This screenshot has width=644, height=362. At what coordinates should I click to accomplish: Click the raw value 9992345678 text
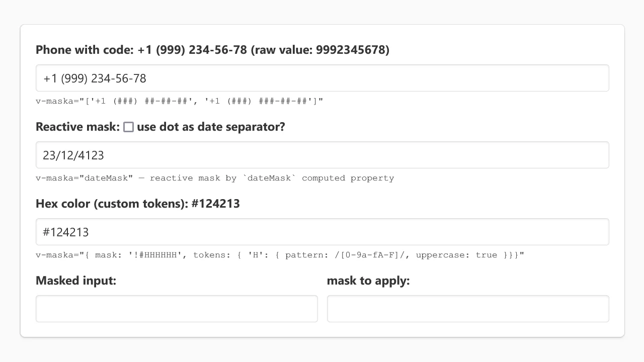pyautogui.click(x=352, y=50)
